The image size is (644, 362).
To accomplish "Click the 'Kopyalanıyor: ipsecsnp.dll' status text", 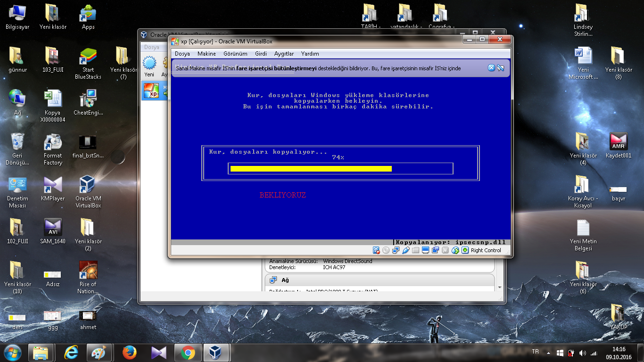I will tap(451, 242).
